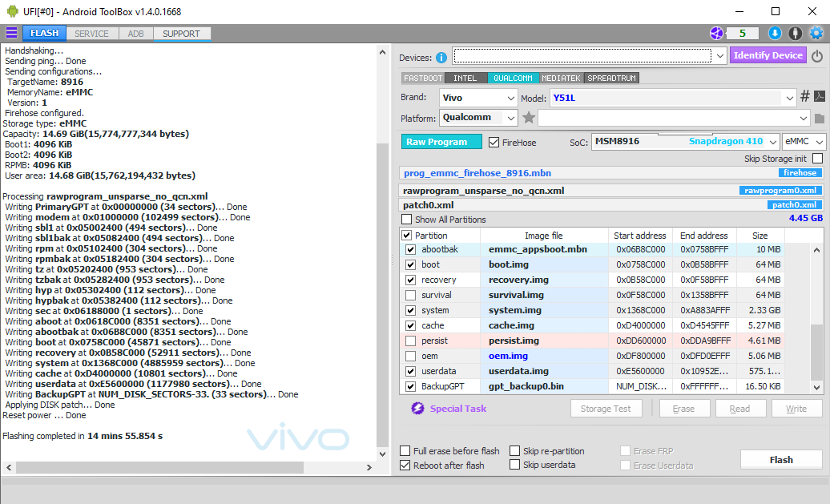Uncheck the FireHose checkbox

494,142
